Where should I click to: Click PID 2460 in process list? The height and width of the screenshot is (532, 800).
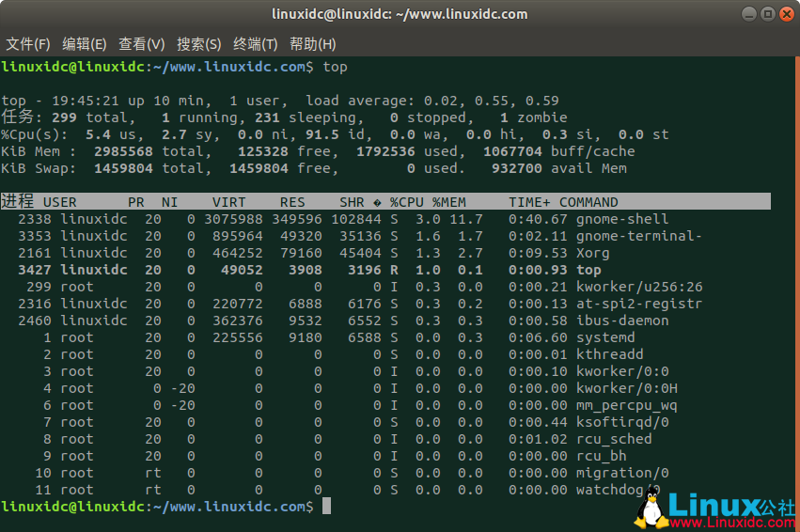click(35, 321)
